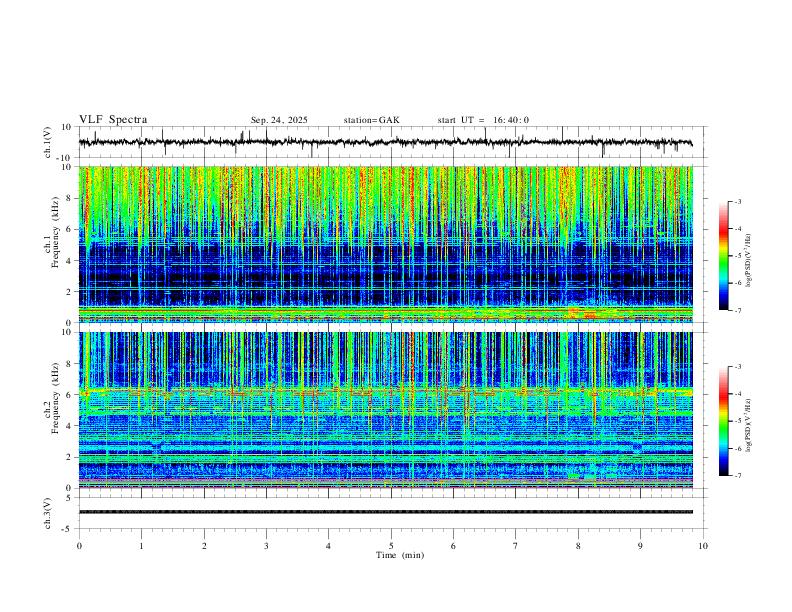This screenshot has height=612, width=792.
Task: Click the 'Time (min)' axis label
Action: 400,555
